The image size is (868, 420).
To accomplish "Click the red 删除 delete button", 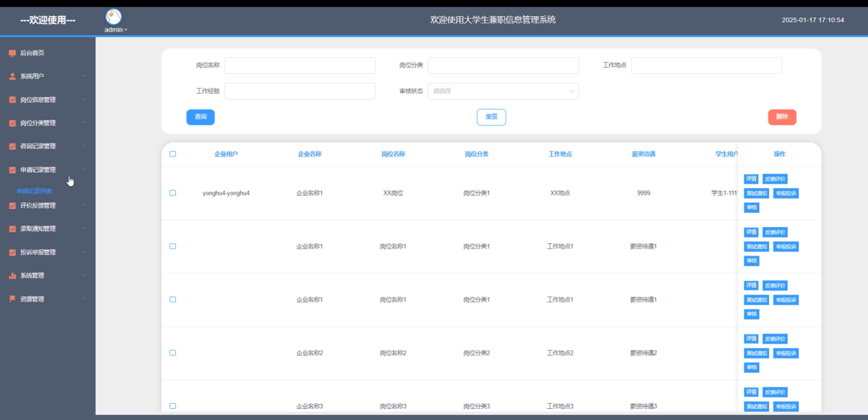I will pos(782,117).
